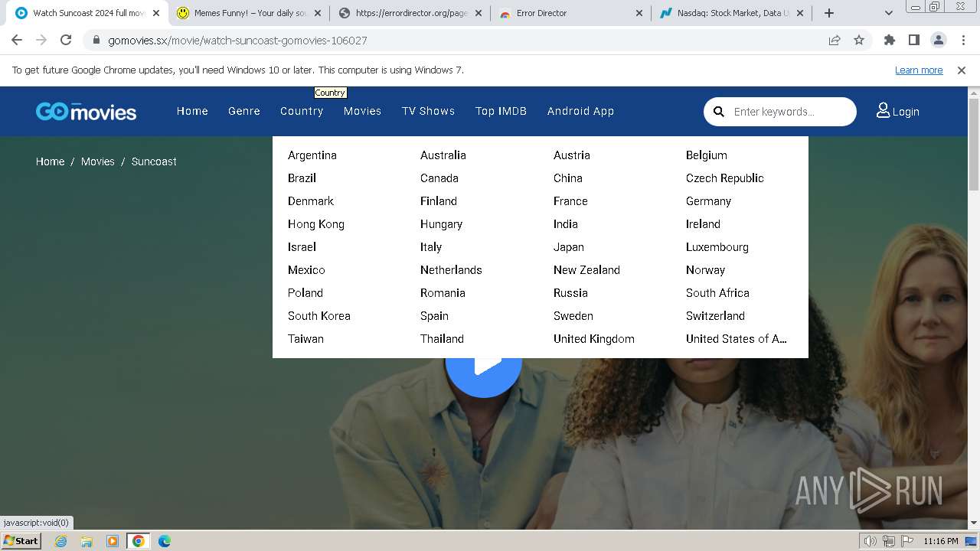This screenshot has width=980, height=551.
Task: Click the browser back arrow
Action: pyautogui.click(x=17, y=41)
